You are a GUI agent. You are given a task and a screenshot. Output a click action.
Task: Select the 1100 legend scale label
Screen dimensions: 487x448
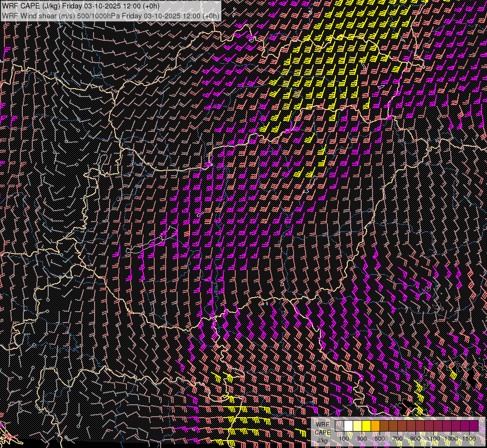[434, 438]
